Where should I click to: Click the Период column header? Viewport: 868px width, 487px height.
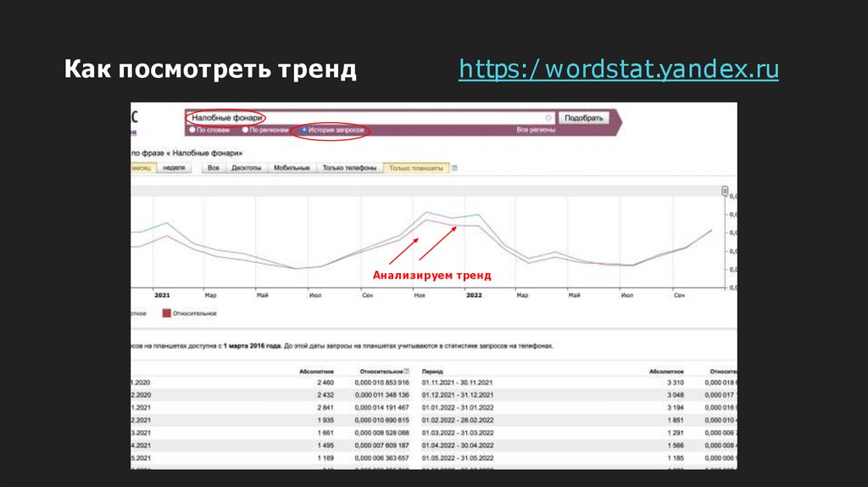tap(432, 372)
